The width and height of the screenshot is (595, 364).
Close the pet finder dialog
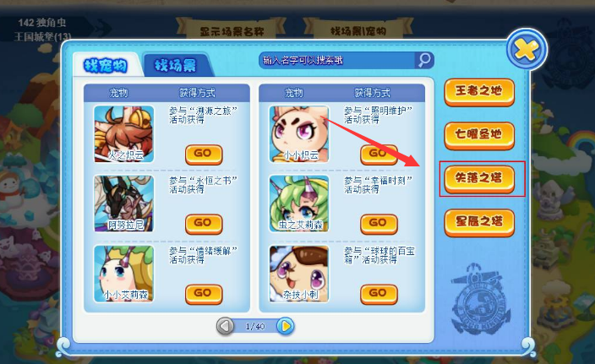pyautogui.click(x=527, y=49)
